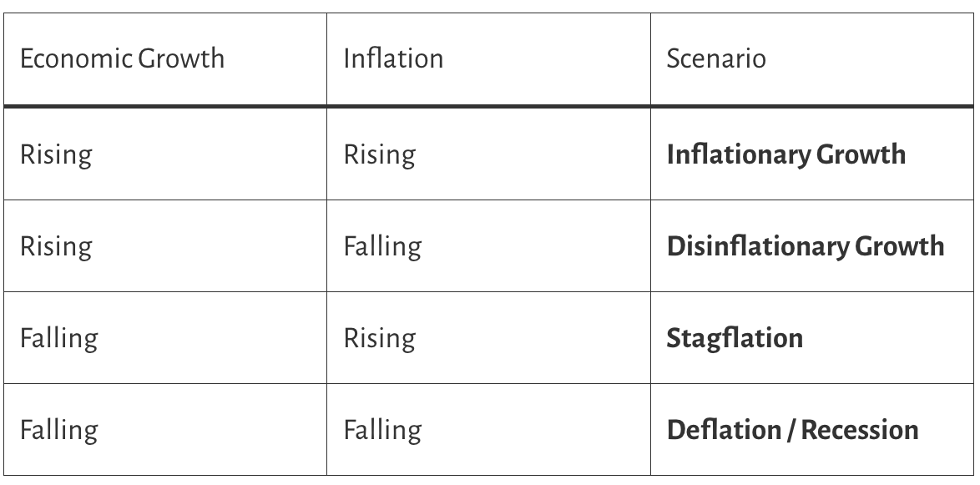Click Falling economic growth in Deflation / Recession row
Viewport: 980px width, 485px height.
click(58, 430)
